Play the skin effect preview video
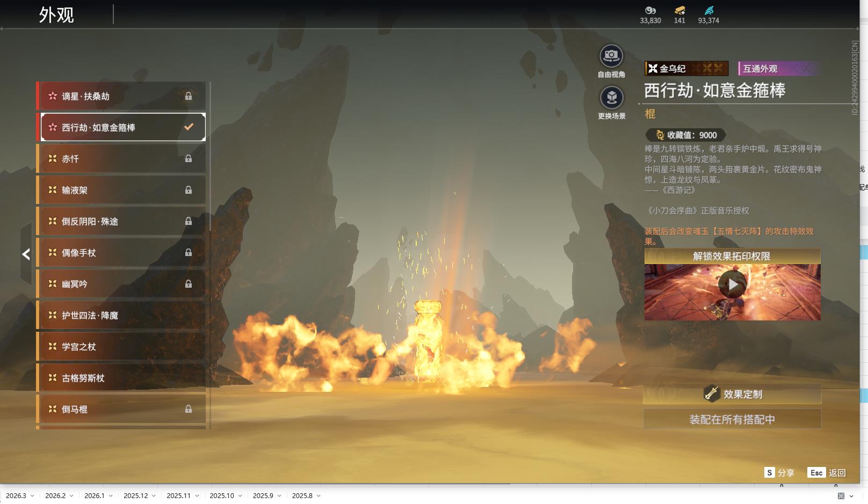868x504 pixels. [733, 284]
